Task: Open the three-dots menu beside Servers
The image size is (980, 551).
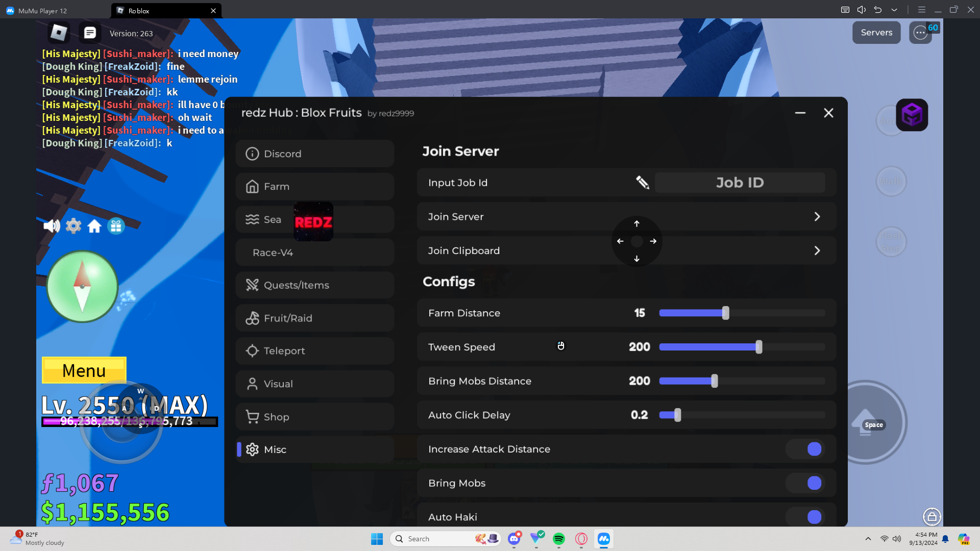Action: (x=920, y=33)
